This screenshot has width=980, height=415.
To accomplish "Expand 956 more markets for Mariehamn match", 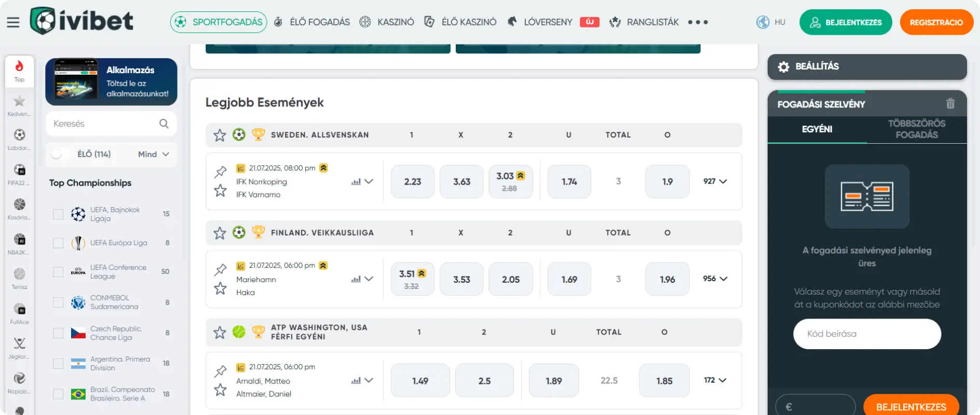I will (x=715, y=279).
